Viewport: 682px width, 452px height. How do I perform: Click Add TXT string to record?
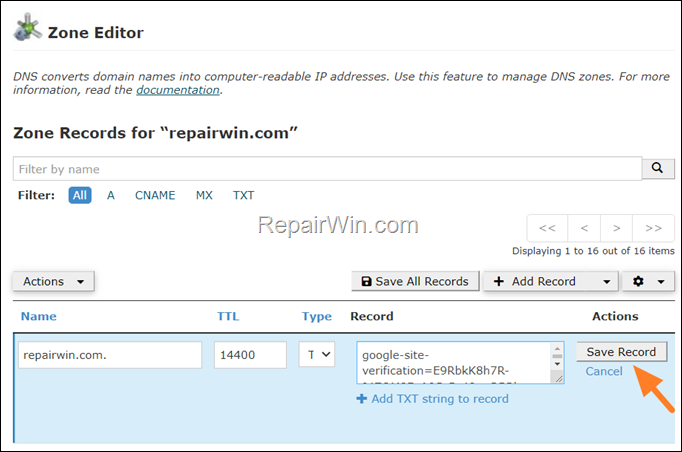pyautogui.click(x=433, y=398)
